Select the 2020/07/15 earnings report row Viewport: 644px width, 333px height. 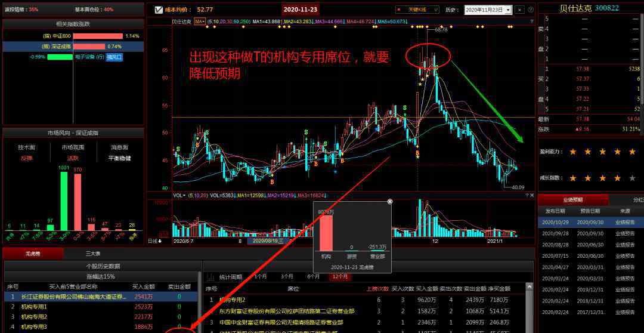click(x=590, y=255)
